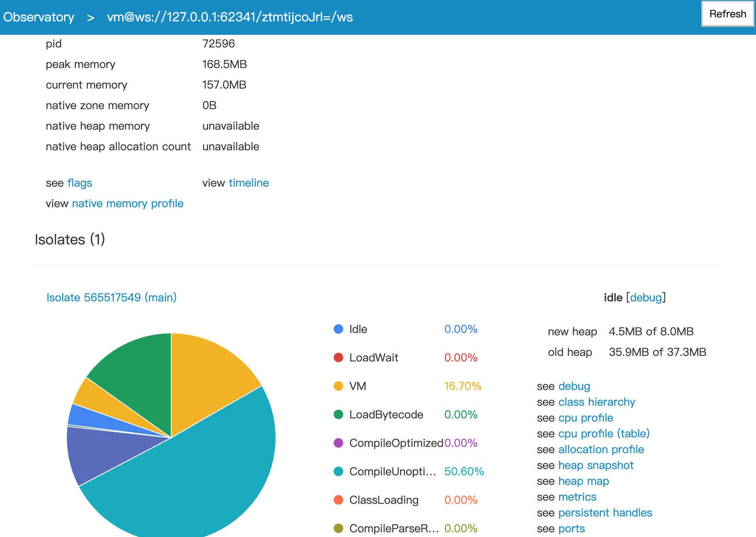This screenshot has width=756, height=537.
Task: Click the Refresh button
Action: tap(728, 14)
